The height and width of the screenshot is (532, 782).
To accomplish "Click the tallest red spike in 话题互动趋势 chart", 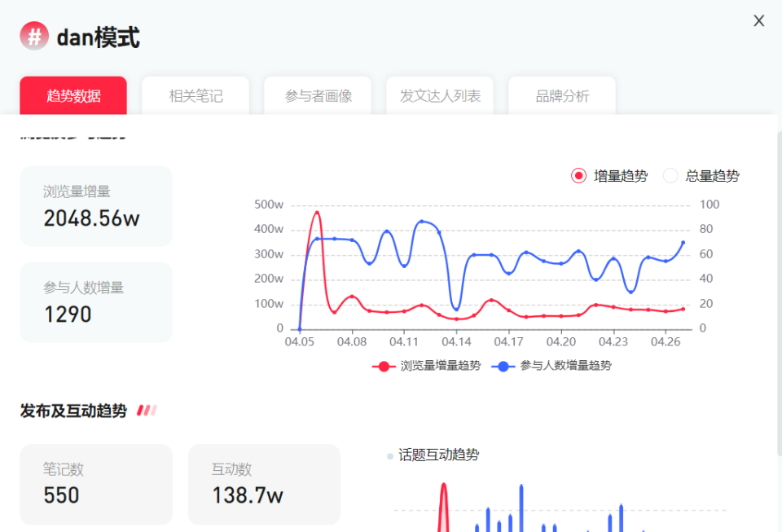I will [443, 493].
